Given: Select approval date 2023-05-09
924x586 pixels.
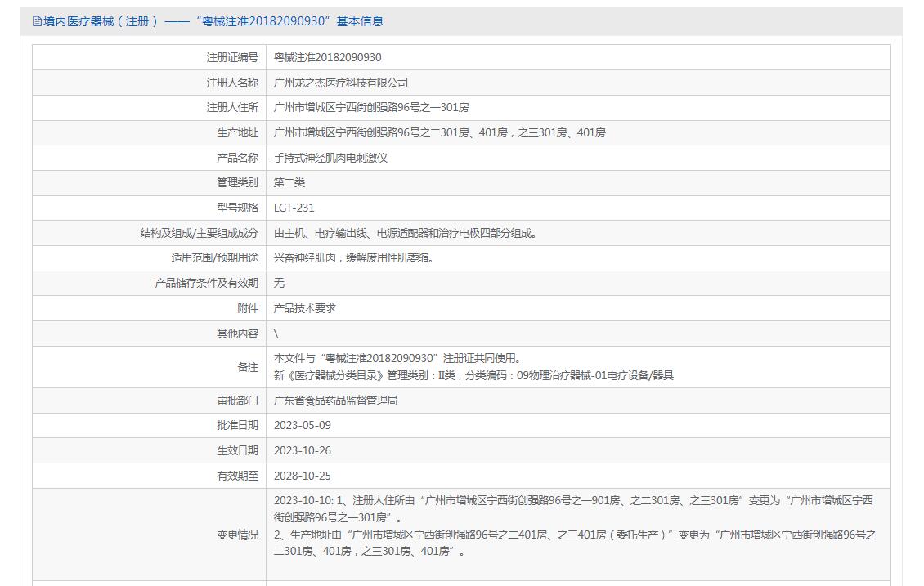Looking at the screenshot, I should [303, 426].
